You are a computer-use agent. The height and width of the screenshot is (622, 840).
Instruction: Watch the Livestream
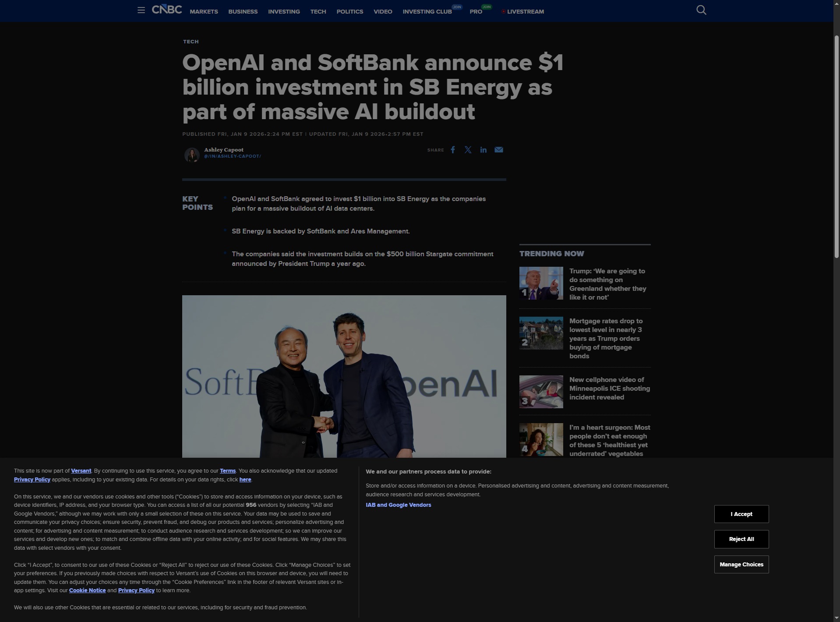[523, 12]
